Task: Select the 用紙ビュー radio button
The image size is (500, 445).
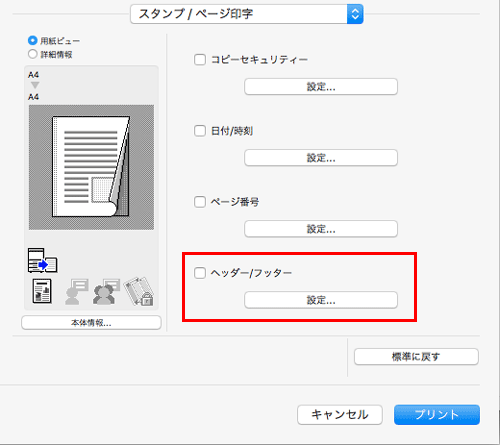Action: pos(33,41)
